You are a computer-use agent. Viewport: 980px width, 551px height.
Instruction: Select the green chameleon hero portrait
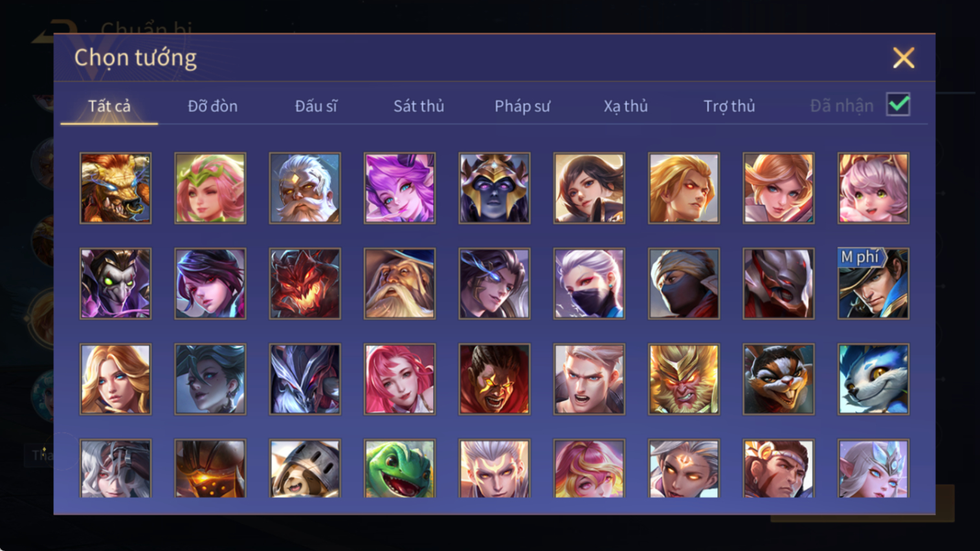[399, 468]
